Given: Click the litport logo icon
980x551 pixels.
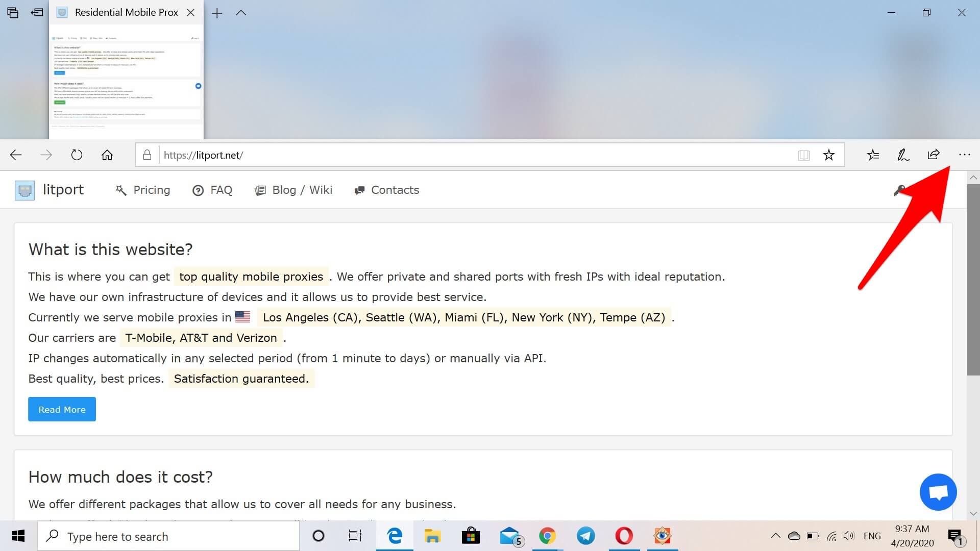Looking at the screenshot, I should tap(24, 190).
